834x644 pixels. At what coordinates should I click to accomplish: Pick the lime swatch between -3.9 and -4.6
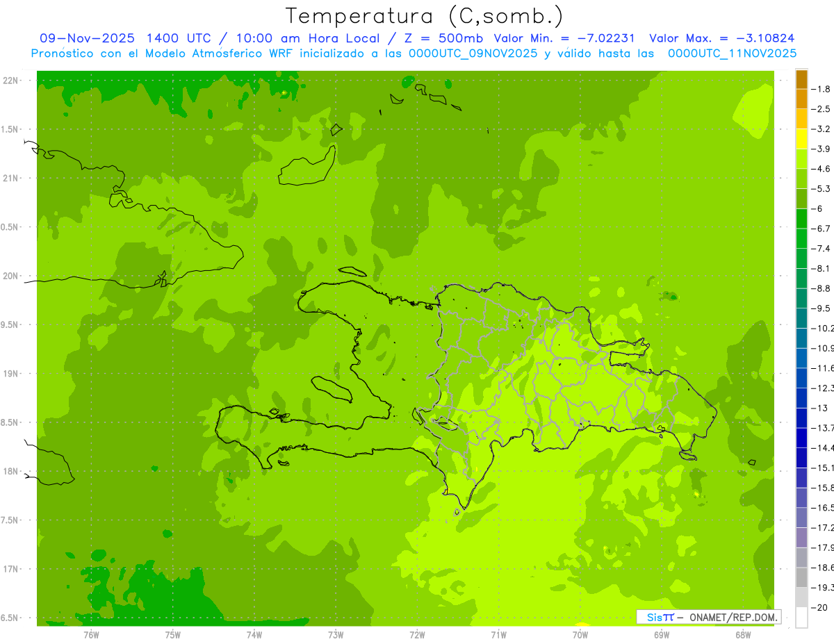point(801,159)
